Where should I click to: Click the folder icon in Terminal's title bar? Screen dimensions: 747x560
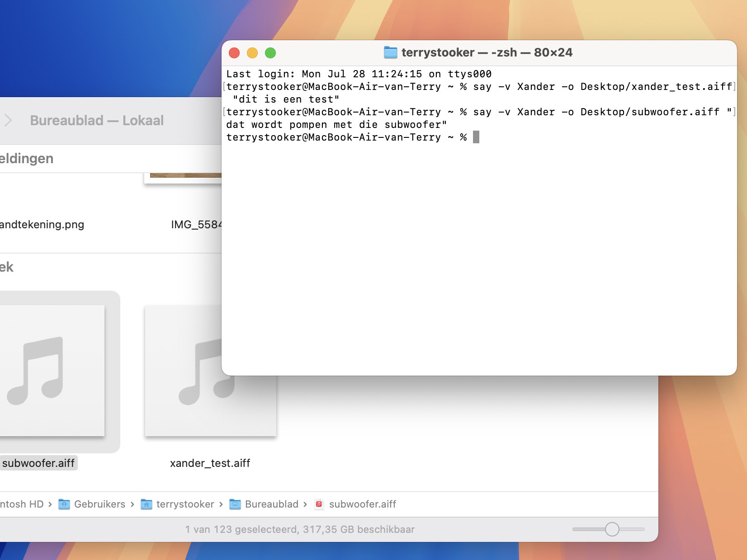tap(390, 52)
